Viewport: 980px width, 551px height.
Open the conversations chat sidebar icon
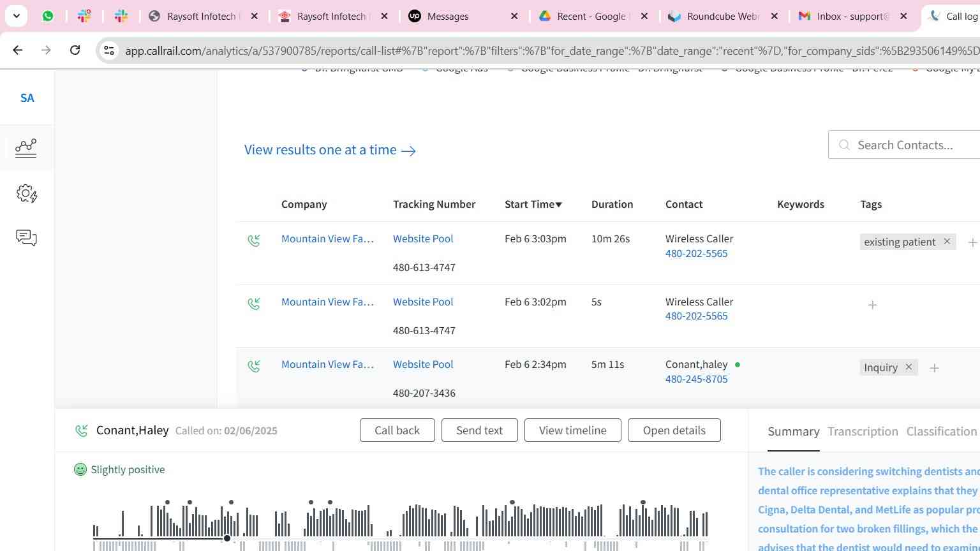[26, 238]
